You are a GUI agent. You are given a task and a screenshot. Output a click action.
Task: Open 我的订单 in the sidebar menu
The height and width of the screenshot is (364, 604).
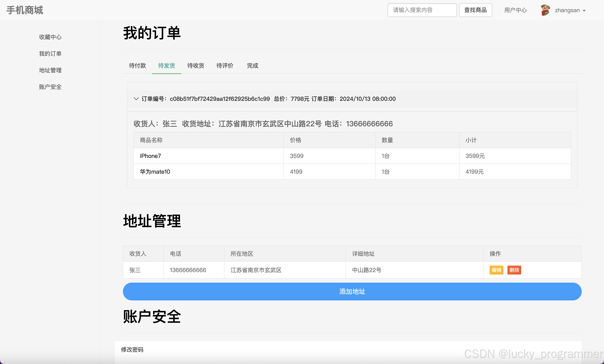click(x=50, y=54)
